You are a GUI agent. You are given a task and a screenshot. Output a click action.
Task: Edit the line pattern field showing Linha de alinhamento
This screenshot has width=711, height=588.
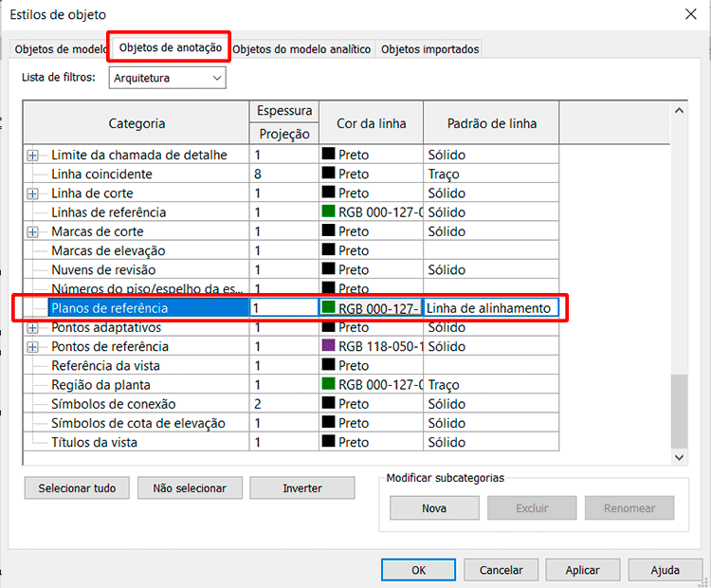490,308
